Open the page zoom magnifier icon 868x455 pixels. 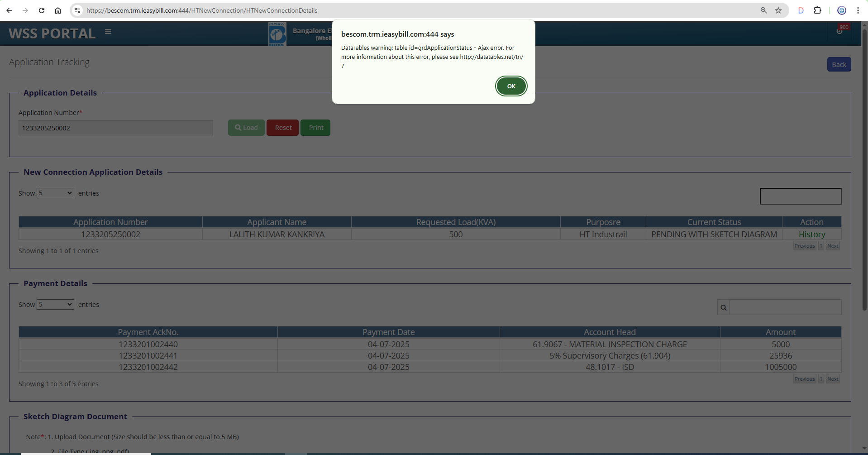pos(764,10)
